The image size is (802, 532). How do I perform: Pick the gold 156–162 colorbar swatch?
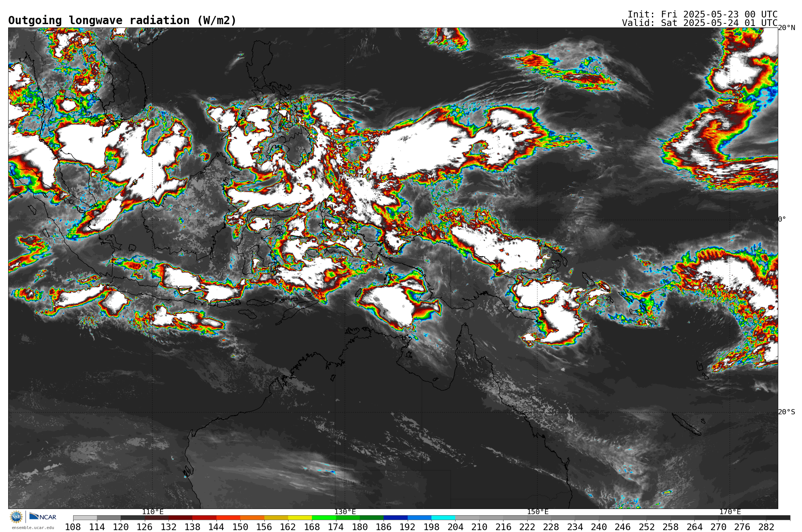pyautogui.click(x=276, y=518)
